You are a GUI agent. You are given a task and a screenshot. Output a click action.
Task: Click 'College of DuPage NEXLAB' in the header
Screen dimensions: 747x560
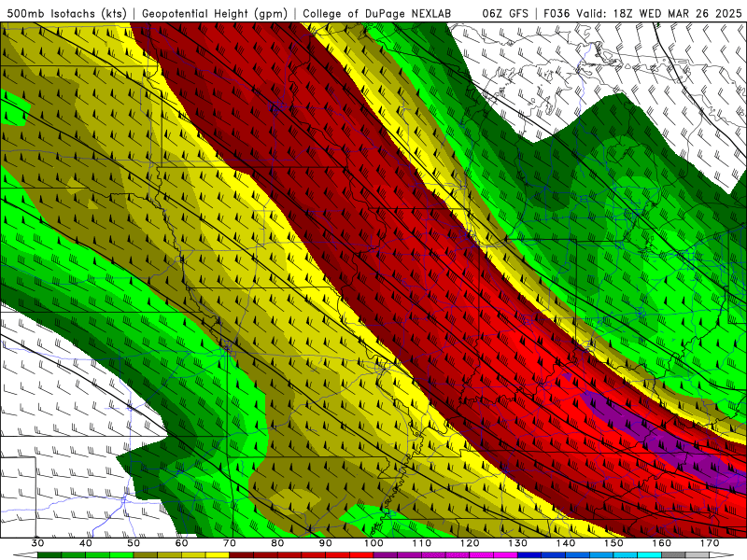click(x=376, y=13)
